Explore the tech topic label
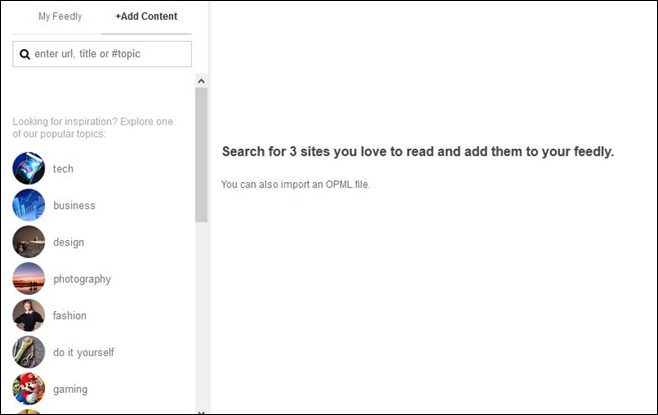Screen dimensions: 658x415 [63, 169]
